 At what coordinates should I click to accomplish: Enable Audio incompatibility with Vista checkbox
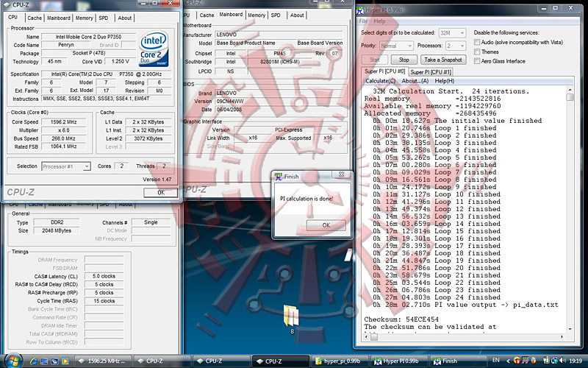(477, 42)
